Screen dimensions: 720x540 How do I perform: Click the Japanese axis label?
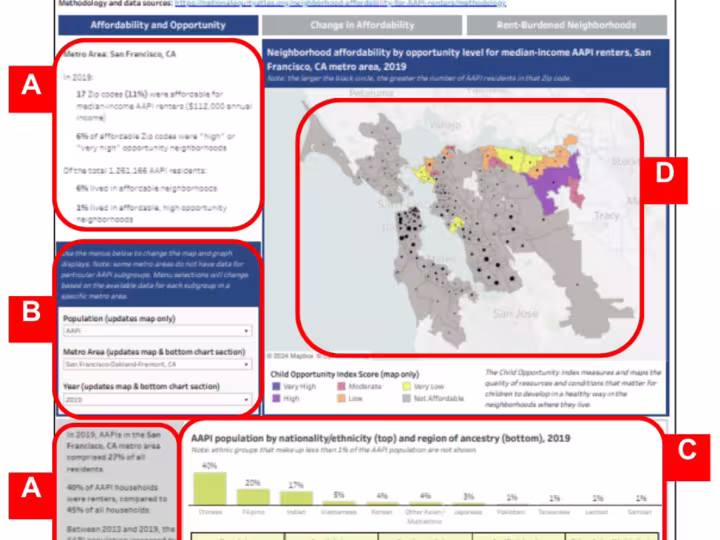(468, 512)
